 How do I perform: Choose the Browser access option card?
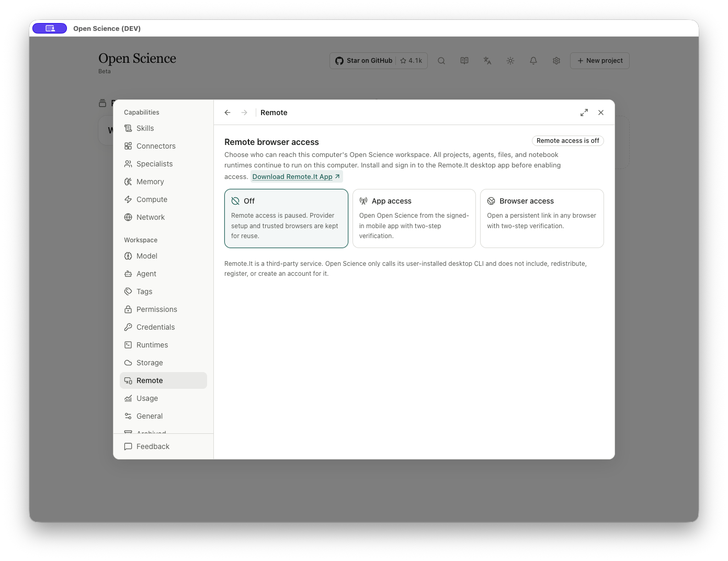pyautogui.click(x=542, y=218)
